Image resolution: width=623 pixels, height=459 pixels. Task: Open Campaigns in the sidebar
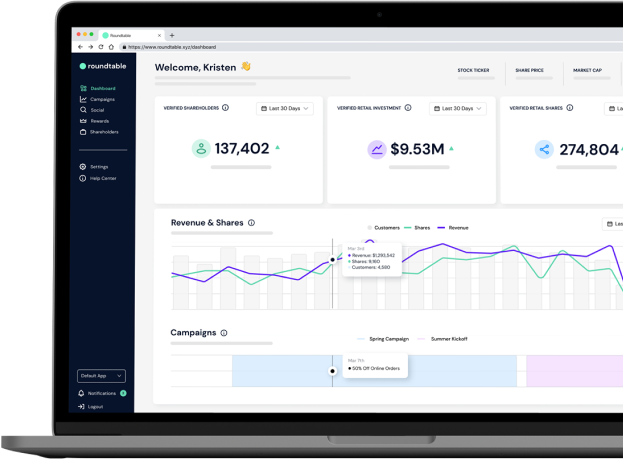(x=97, y=99)
